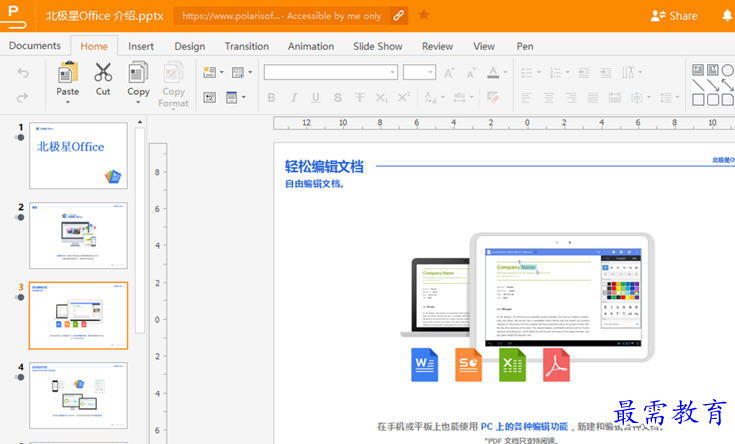Click the Undo arrow icon
Image resolution: width=735 pixels, height=444 pixels.
click(x=23, y=73)
